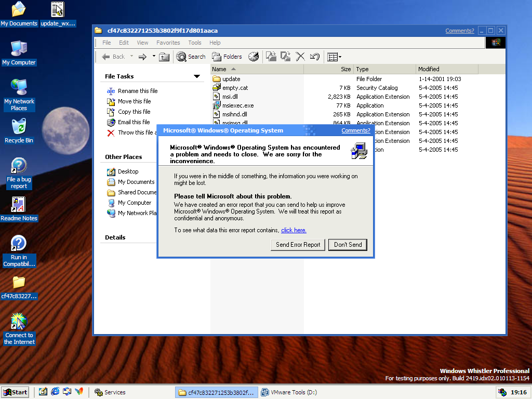Click the '2,823 KB' size cell

click(x=339, y=96)
